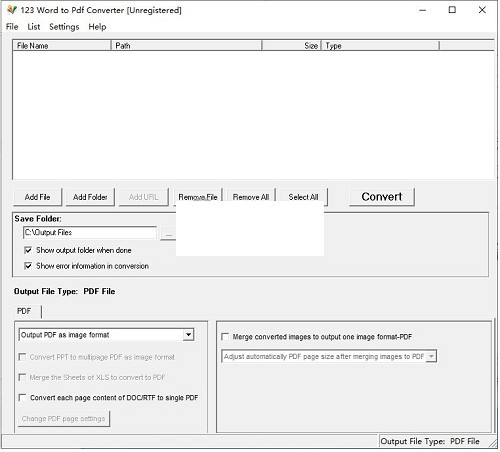Expand the Output PDF as image format dropdown
This screenshot has width=500, height=452.
tap(106, 335)
